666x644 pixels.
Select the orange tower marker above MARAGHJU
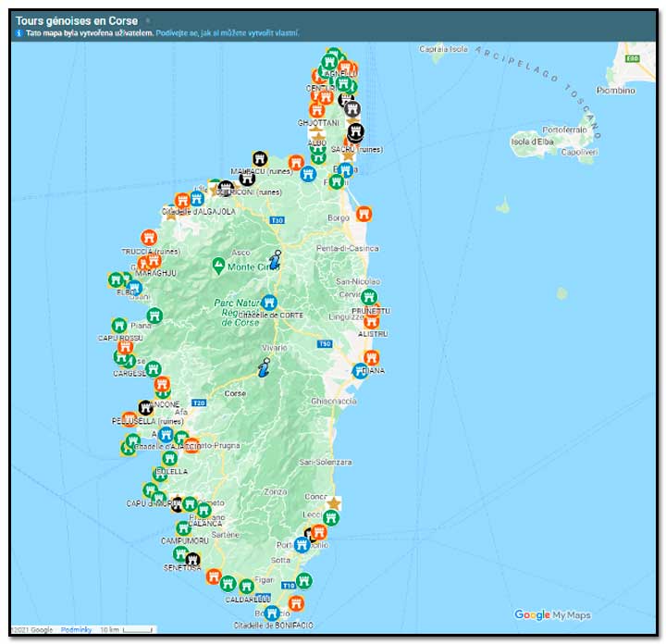pos(154,260)
